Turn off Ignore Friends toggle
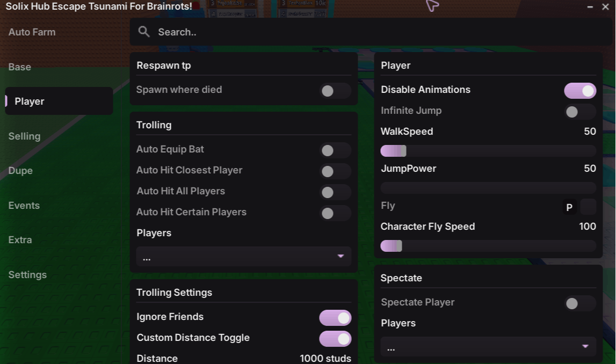The width and height of the screenshot is (616, 364). click(x=335, y=318)
